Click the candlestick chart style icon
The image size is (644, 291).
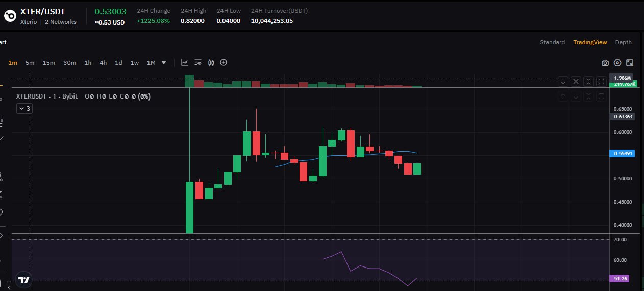[x=211, y=63]
